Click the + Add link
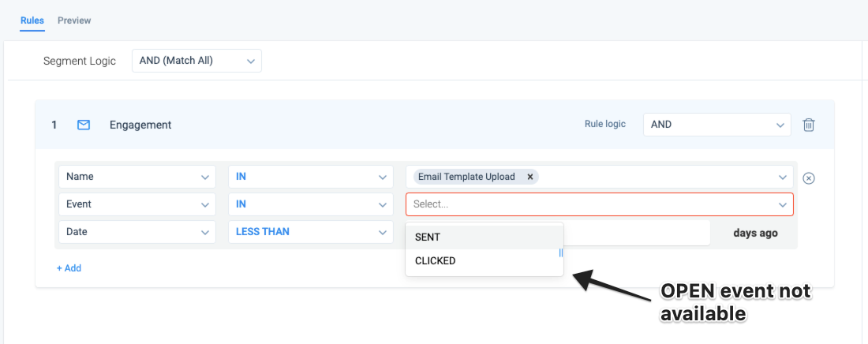The height and width of the screenshot is (344, 868). click(x=69, y=268)
